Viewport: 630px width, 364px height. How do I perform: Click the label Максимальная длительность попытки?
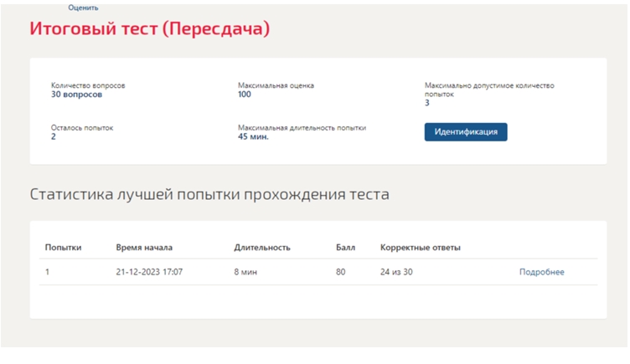(x=302, y=128)
